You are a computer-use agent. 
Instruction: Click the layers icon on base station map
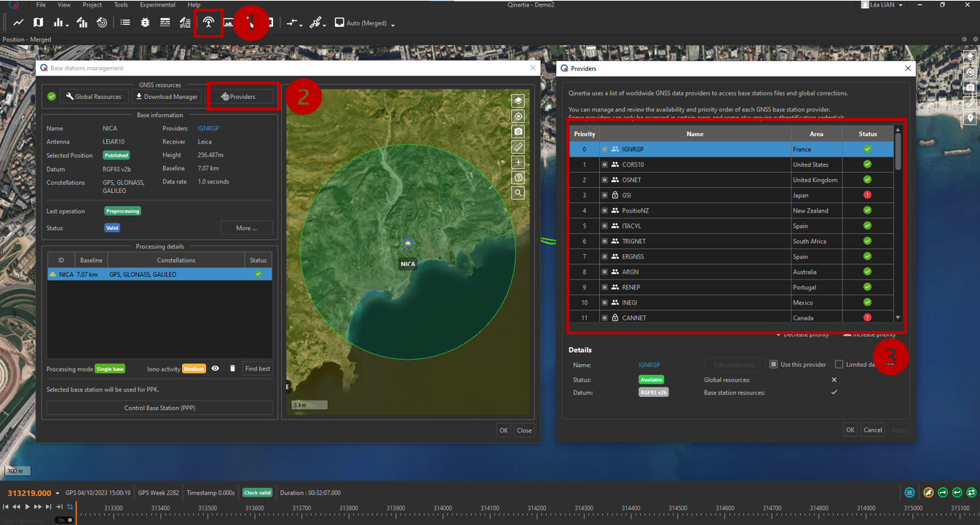pyautogui.click(x=518, y=101)
